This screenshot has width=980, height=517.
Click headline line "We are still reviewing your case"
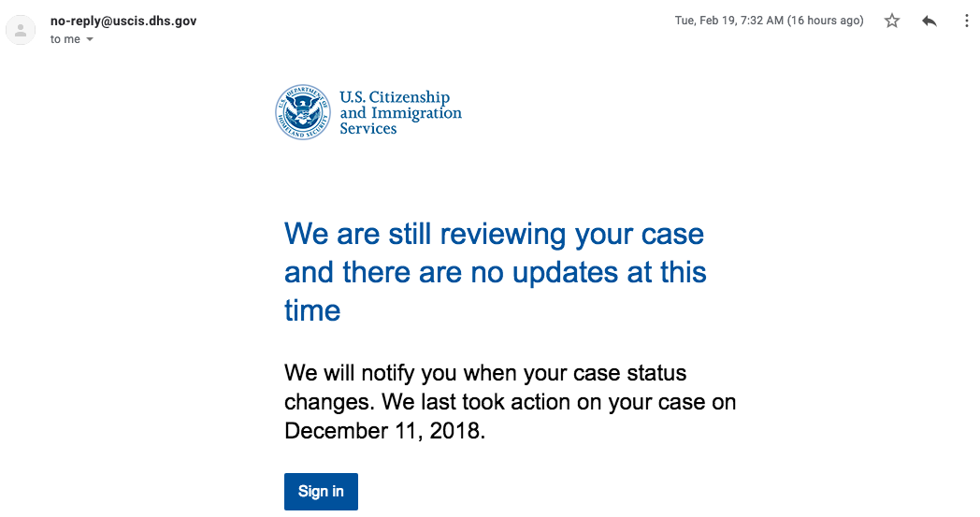pos(495,234)
